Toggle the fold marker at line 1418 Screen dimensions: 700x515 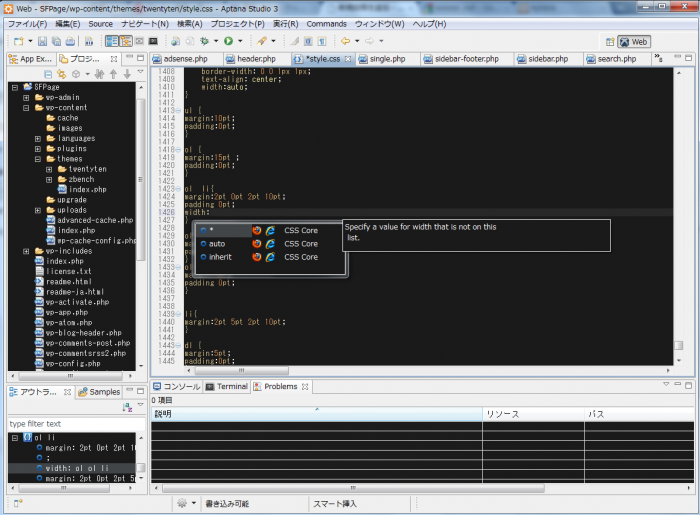[179, 149]
